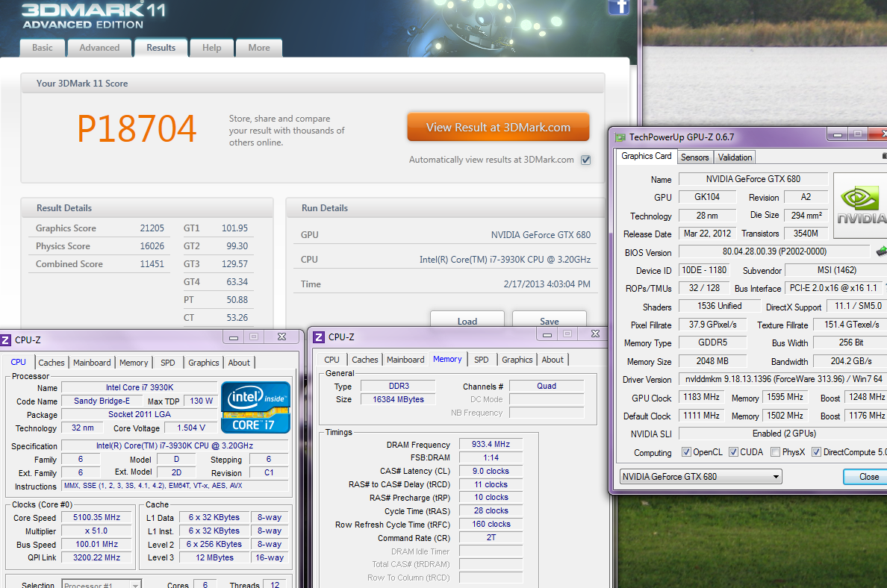Click the Save button in 3DMark
This screenshot has width=887, height=588.
point(550,319)
